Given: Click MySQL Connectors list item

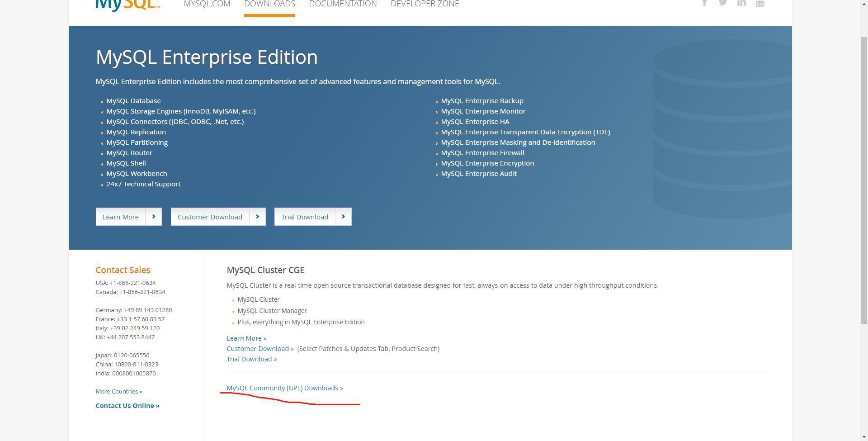Looking at the screenshot, I should tap(175, 122).
